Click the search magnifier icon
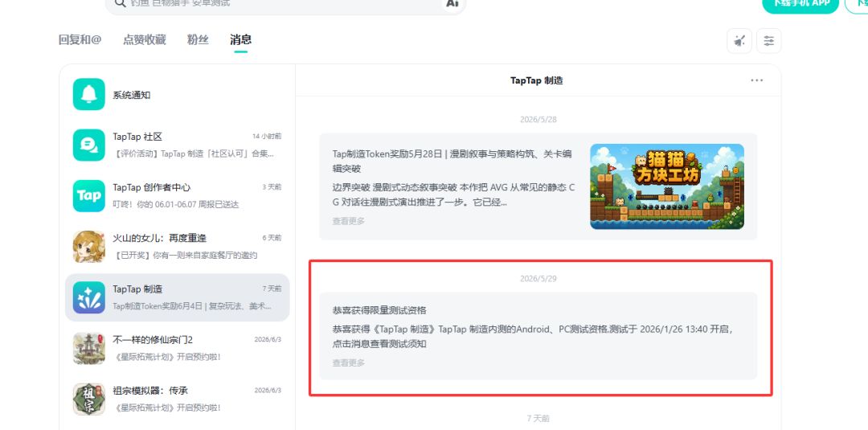This screenshot has height=430, width=868. [x=120, y=2]
